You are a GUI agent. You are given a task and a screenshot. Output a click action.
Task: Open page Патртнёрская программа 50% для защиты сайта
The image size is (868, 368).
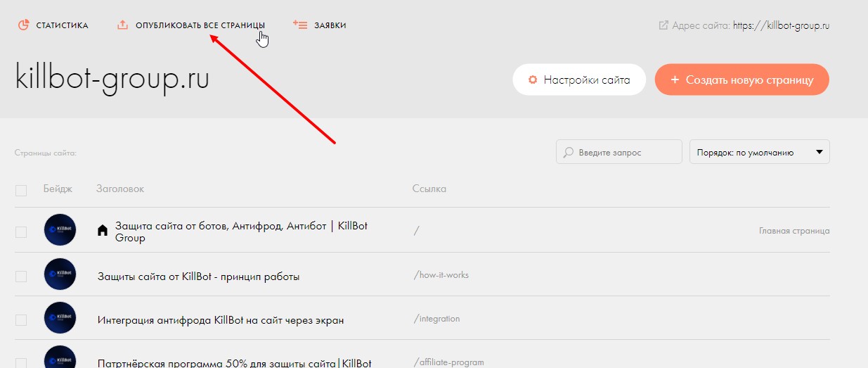(x=234, y=363)
